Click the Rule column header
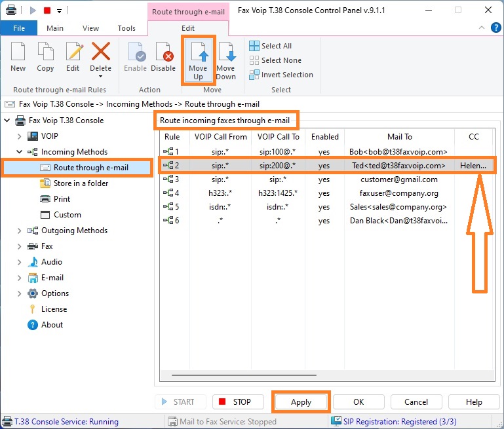Screen dimensions: 504x429 pos(172,137)
